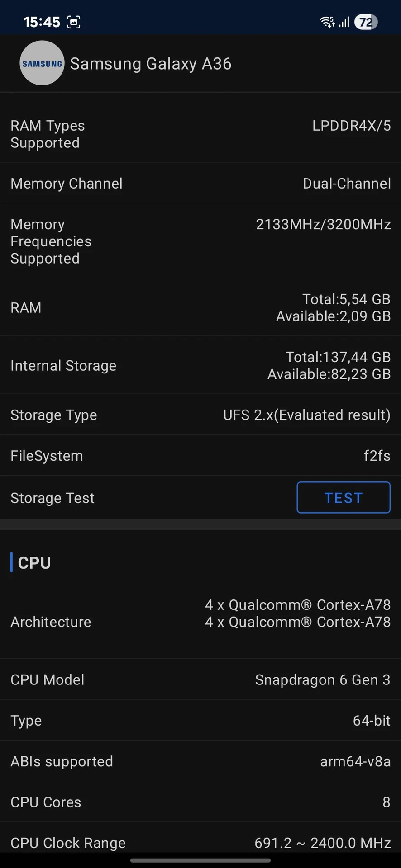Select the FileSystem f2fs row
Viewport: 401px width, 868px height.
click(x=200, y=456)
